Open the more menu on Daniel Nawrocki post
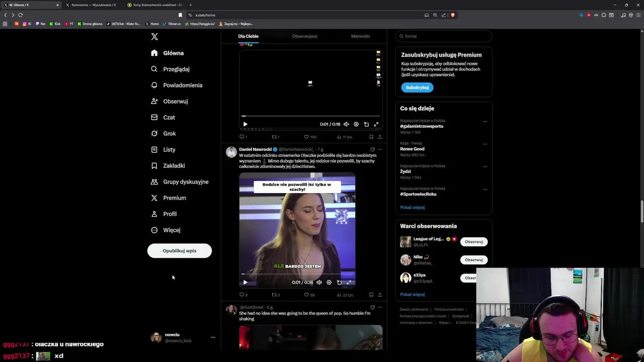Screen dimensions: 644x362 point(380,149)
